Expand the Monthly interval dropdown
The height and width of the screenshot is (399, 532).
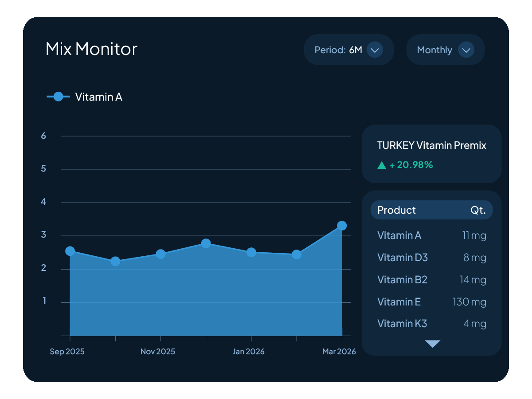(466, 50)
